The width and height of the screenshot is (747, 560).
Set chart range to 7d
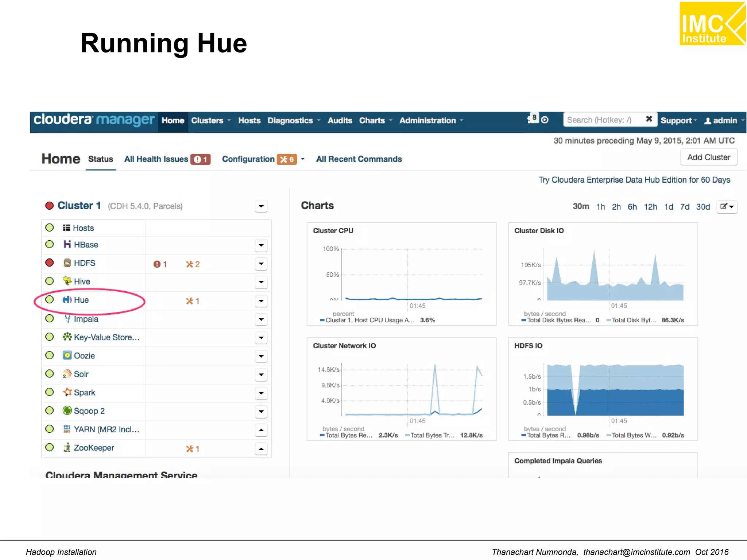(x=685, y=207)
